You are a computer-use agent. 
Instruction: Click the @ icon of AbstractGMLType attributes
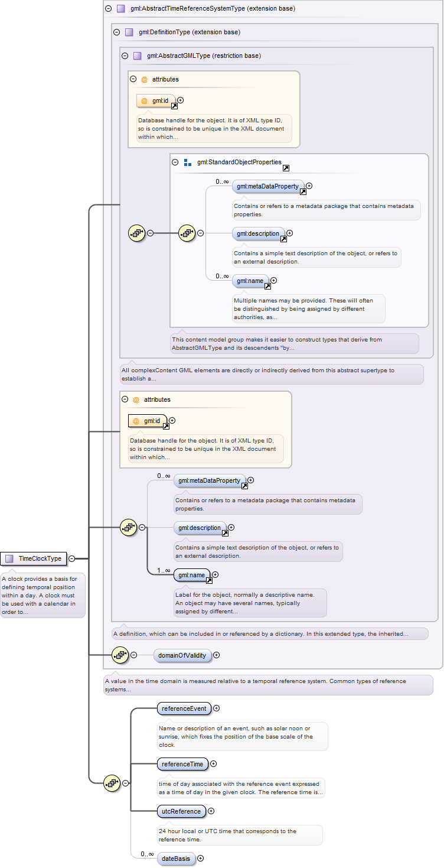tap(144, 79)
